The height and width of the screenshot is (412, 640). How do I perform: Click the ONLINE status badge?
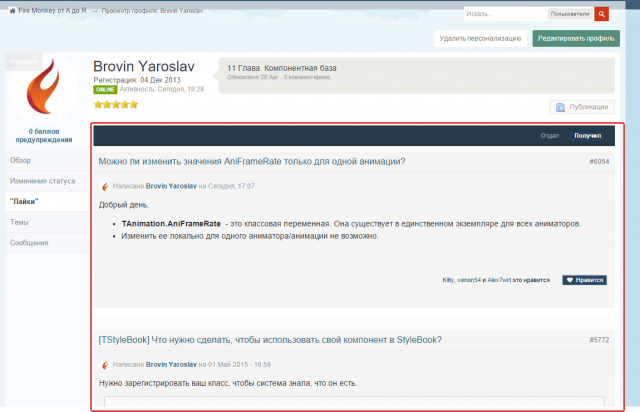(105, 89)
